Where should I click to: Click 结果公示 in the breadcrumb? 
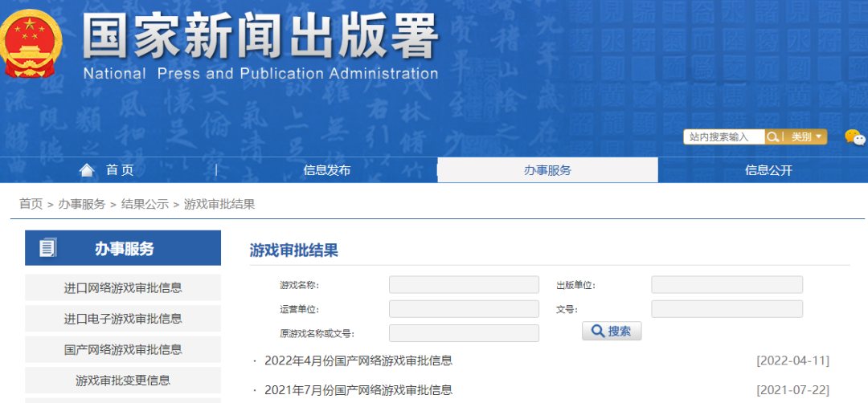145,204
